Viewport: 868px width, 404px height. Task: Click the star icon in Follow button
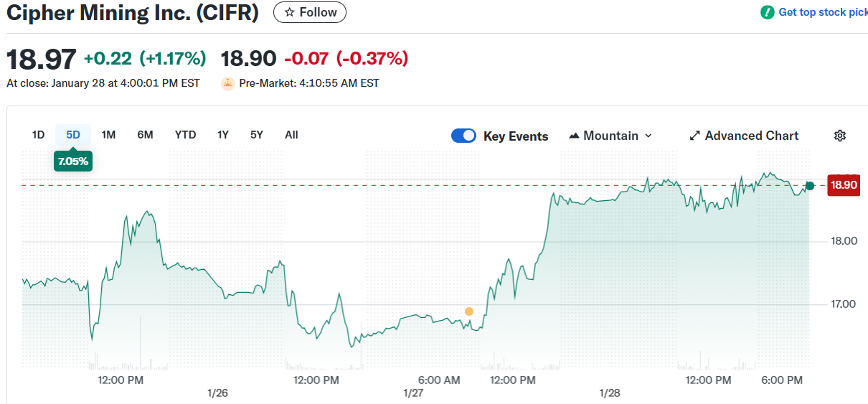point(290,12)
